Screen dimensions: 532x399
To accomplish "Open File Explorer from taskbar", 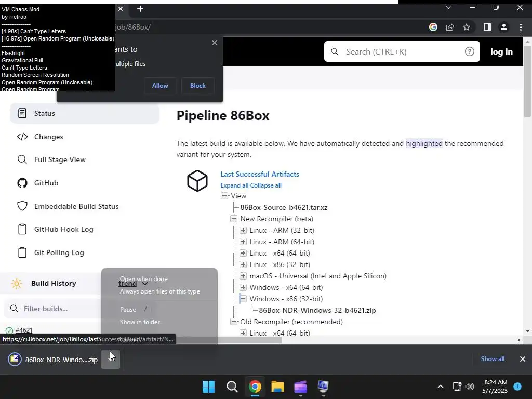I will pyautogui.click(x=277, y=387).
